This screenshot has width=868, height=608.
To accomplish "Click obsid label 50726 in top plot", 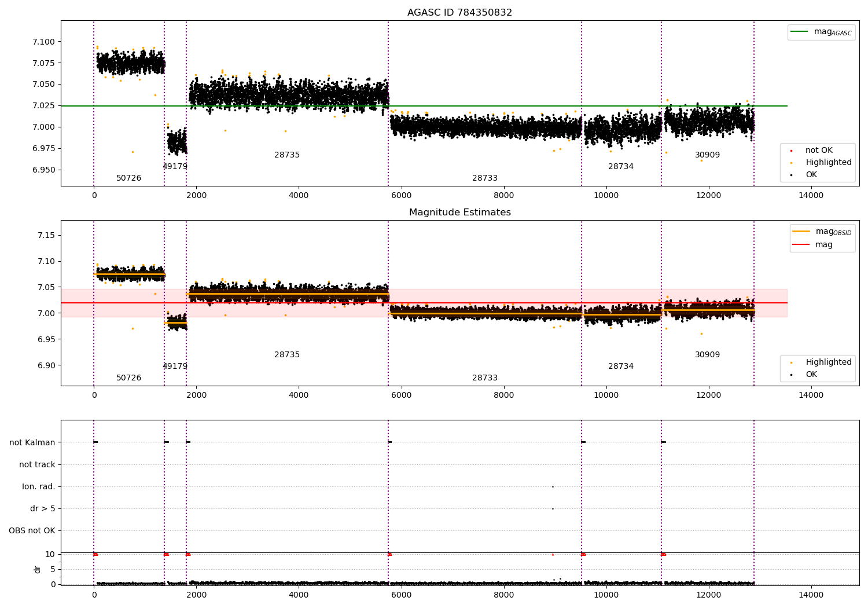I will tap(128, 178).
